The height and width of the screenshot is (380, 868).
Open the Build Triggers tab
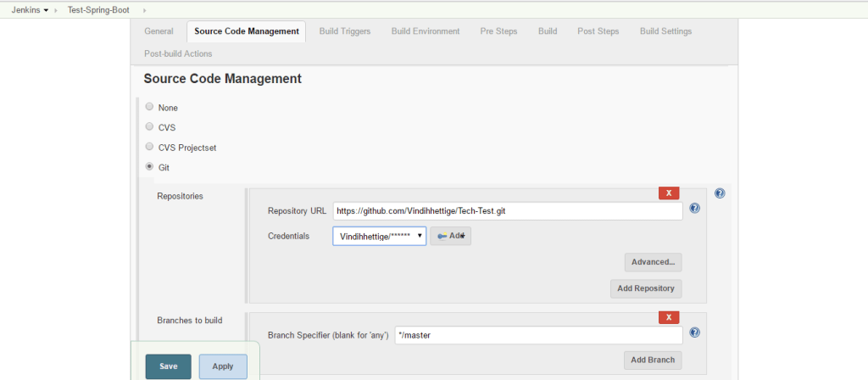(345, 31)
